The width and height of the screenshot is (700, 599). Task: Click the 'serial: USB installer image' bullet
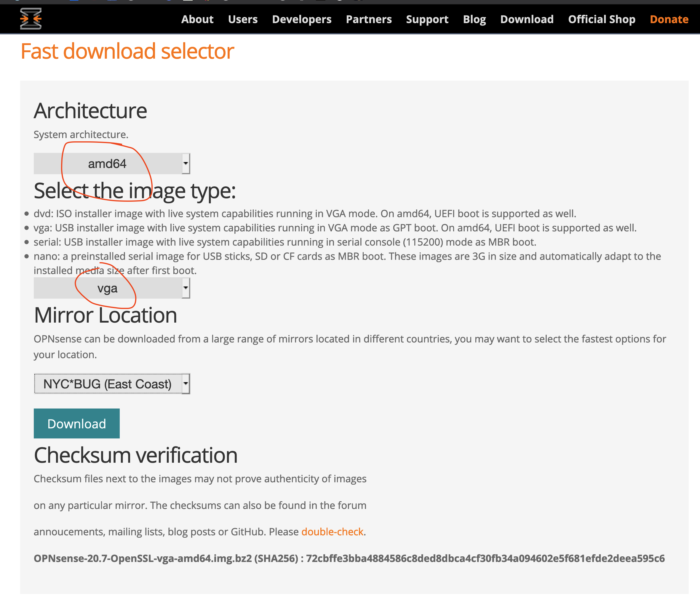pos(285,242)
